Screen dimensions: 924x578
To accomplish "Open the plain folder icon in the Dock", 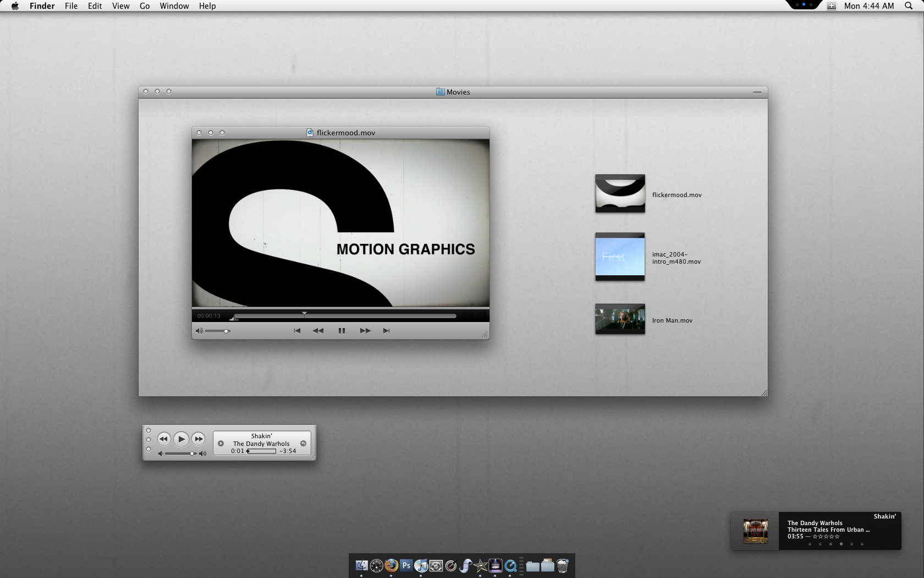I will coord(532,565).
